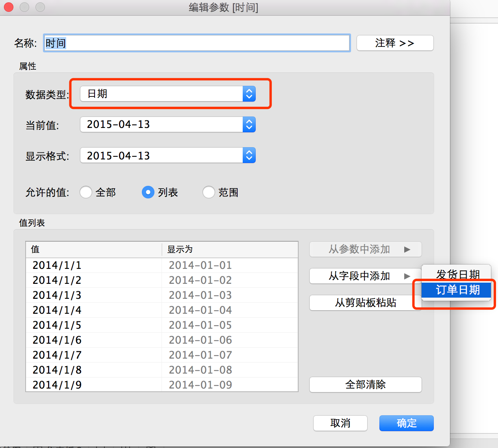Choose 订单日期 from the field menu
This screenshot has width=498, height=448.
456,290
